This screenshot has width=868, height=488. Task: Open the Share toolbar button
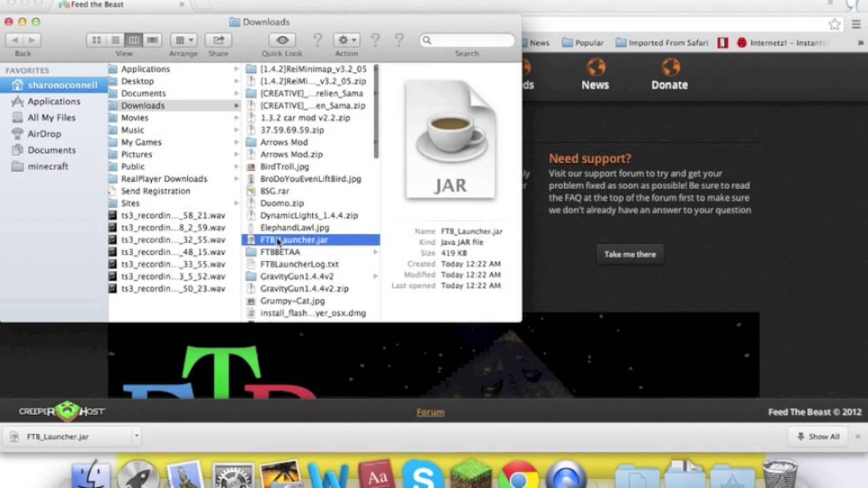tap(218, 41)
